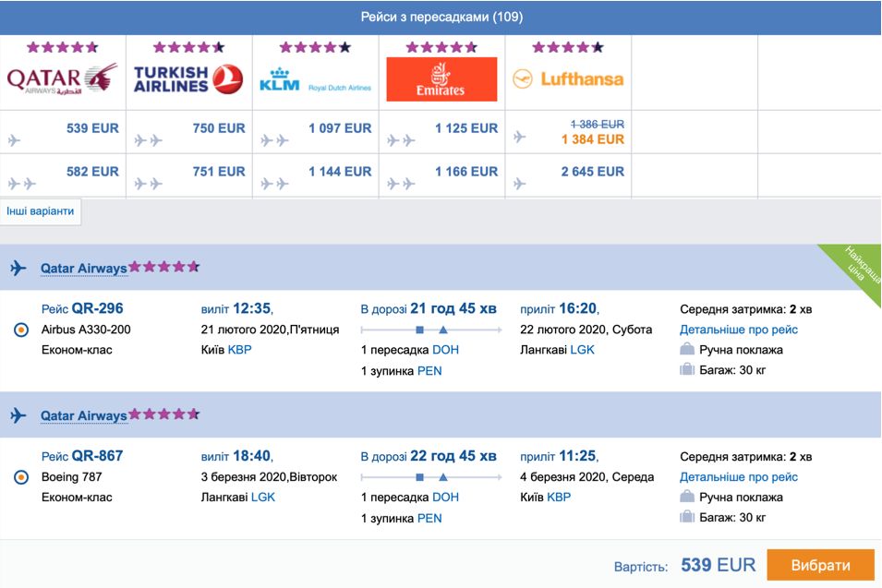Open Qatar Airways link above QR-867

[x=84, y=415]
